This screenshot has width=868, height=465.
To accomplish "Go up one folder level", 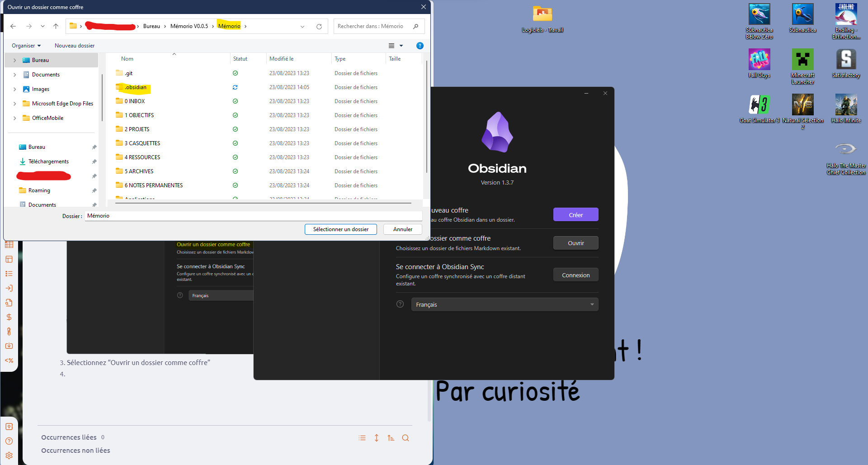I will pyautogui.click(x=56, y=26).
